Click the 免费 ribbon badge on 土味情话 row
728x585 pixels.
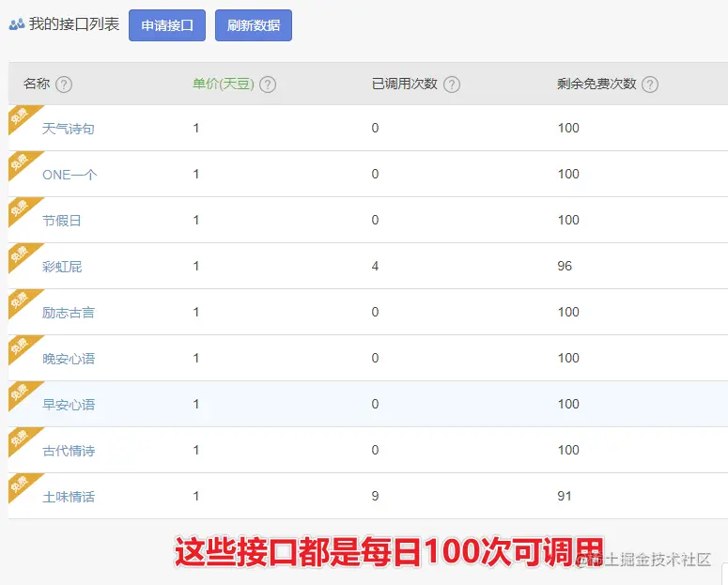tap(21, 485)
